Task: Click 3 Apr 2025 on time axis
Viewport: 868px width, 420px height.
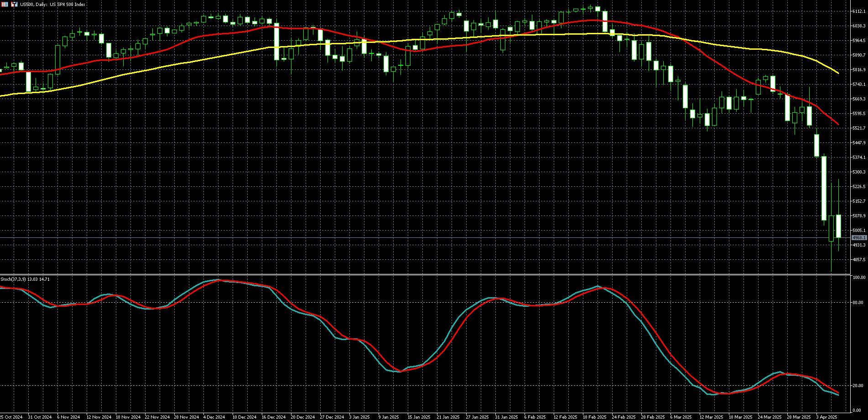Action: [x=826, y=417]
